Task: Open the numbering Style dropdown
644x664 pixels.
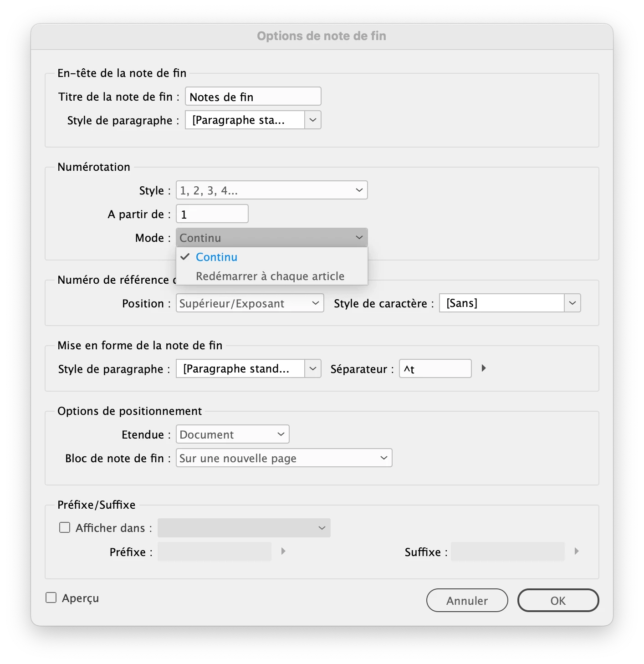Action: click(x=271, y=190)
